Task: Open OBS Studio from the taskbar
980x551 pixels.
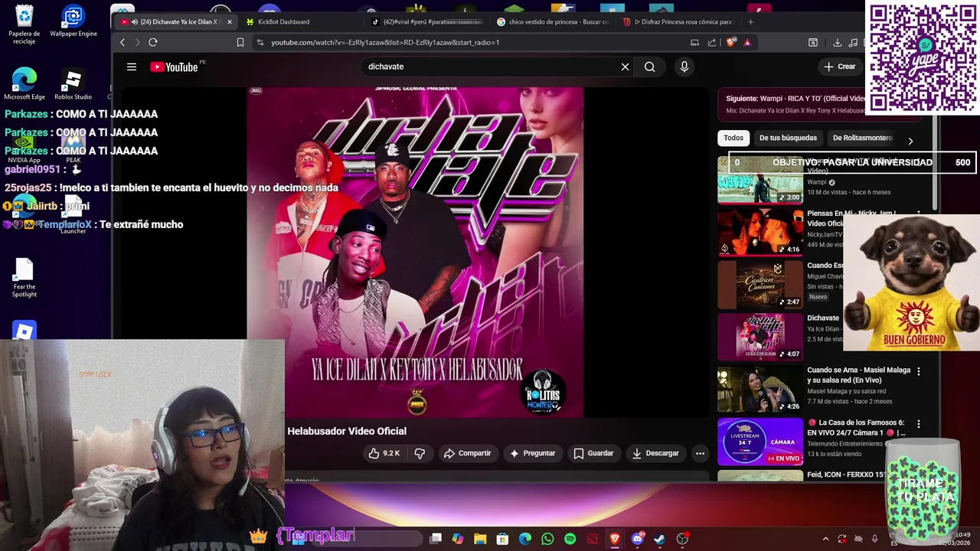Action: 682,539
